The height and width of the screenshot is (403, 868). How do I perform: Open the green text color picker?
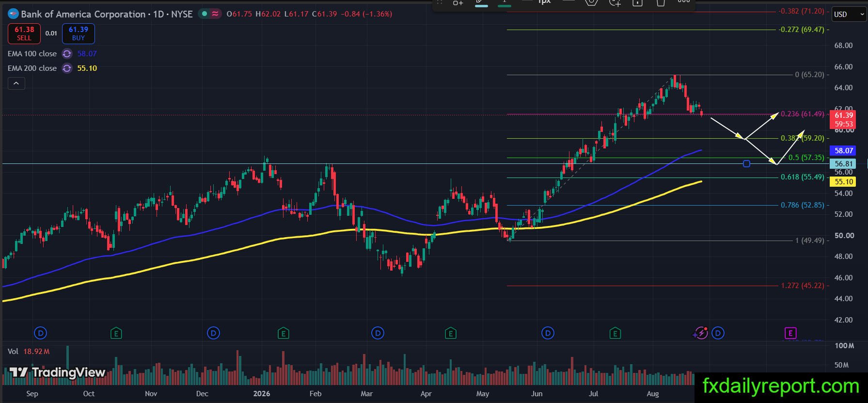click(505, 3)
